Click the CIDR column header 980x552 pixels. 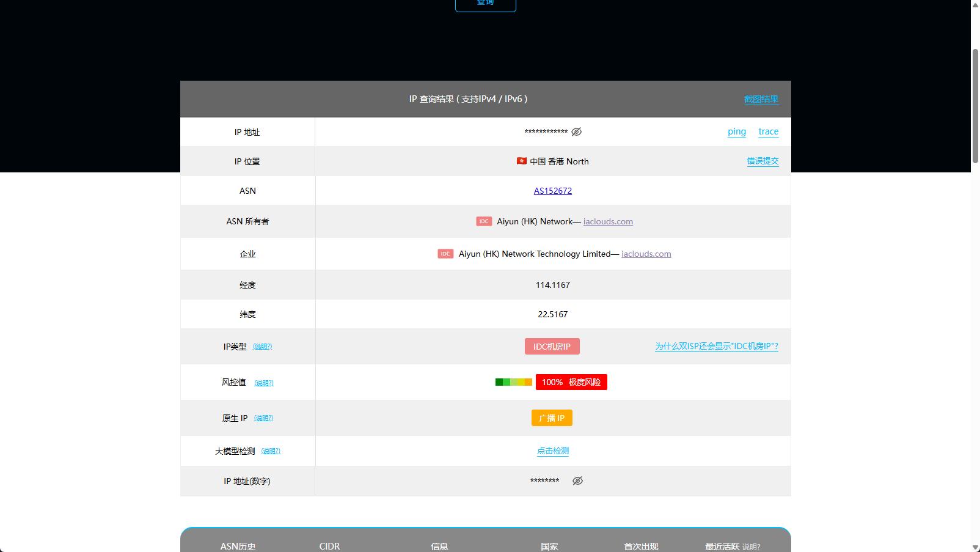click(329, 546)
